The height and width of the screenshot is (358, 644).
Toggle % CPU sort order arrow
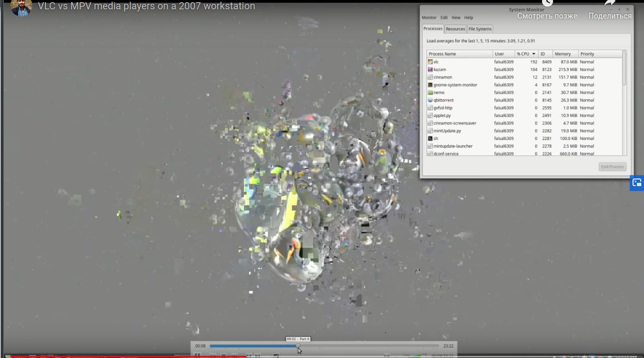click(533, 54)
